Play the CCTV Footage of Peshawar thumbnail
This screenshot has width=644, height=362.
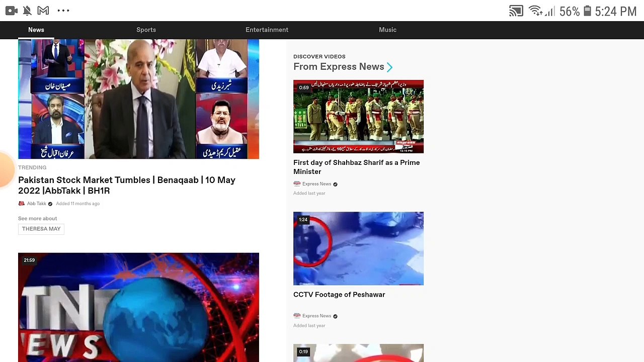click(358, 248)
